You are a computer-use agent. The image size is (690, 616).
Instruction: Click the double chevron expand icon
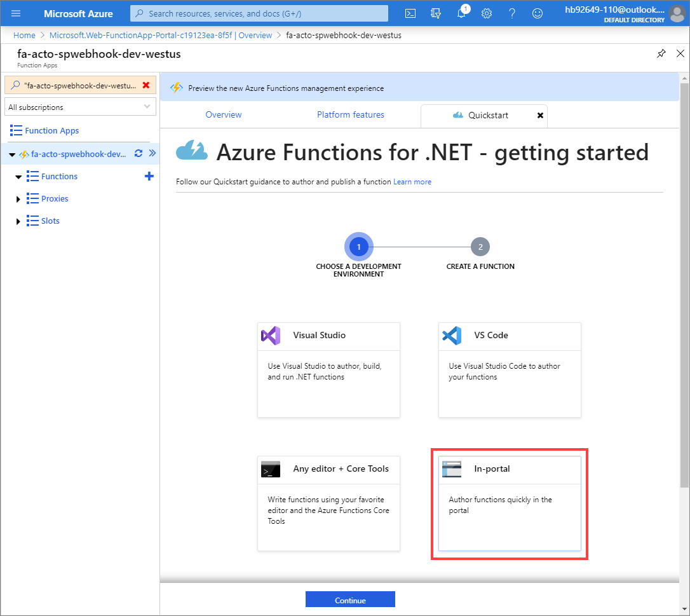[152, 153]
